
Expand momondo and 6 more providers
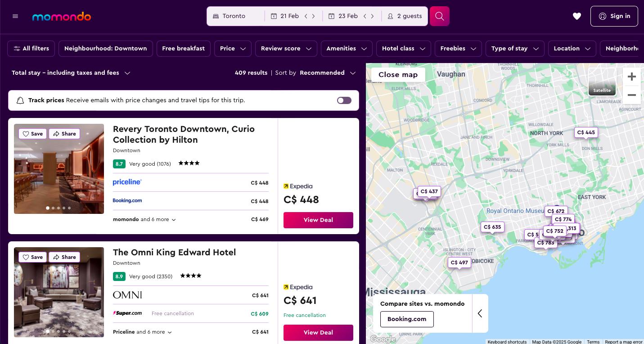coord(144,220)
